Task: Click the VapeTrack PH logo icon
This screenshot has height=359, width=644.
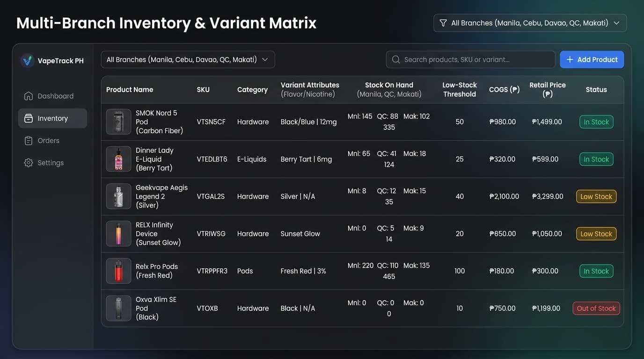Action: (28, 60)
